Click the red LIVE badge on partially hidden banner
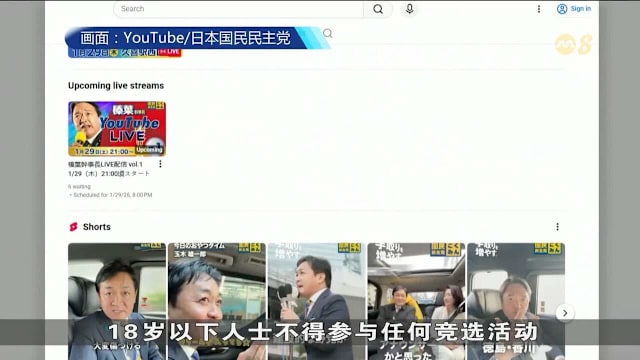The height and width of the screenshot is (360, 640). pyautogui.click(x=169, y=52)
